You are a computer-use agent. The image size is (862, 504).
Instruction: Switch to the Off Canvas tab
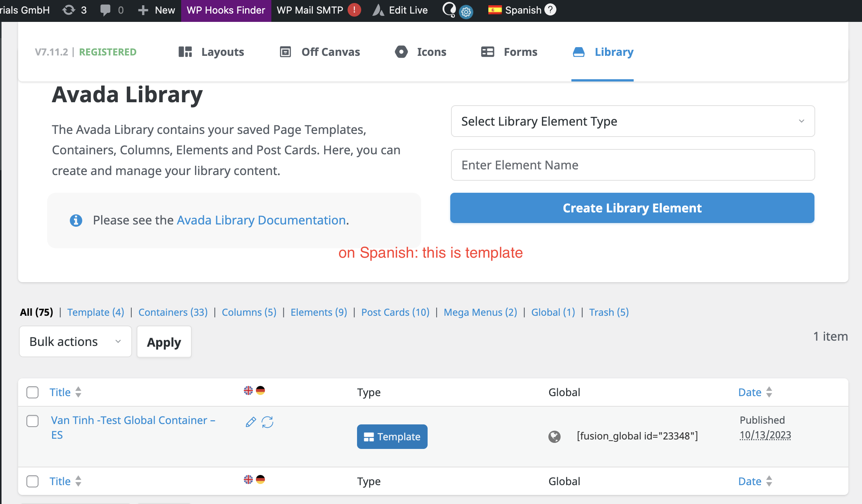pos(320,52)
